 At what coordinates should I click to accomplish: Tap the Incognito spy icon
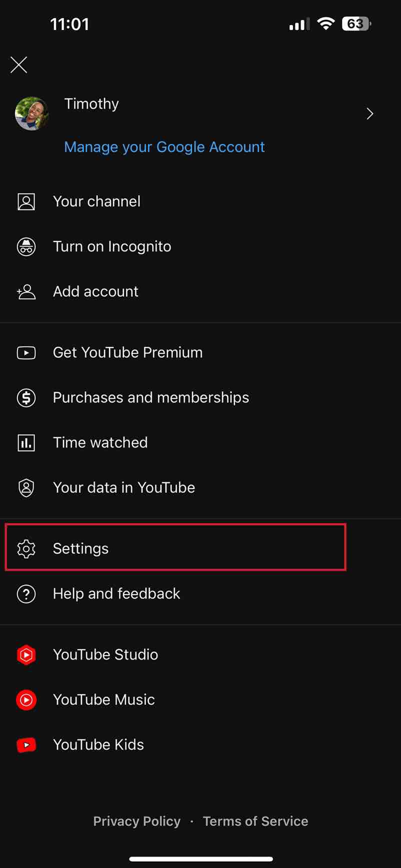[26, 246]
